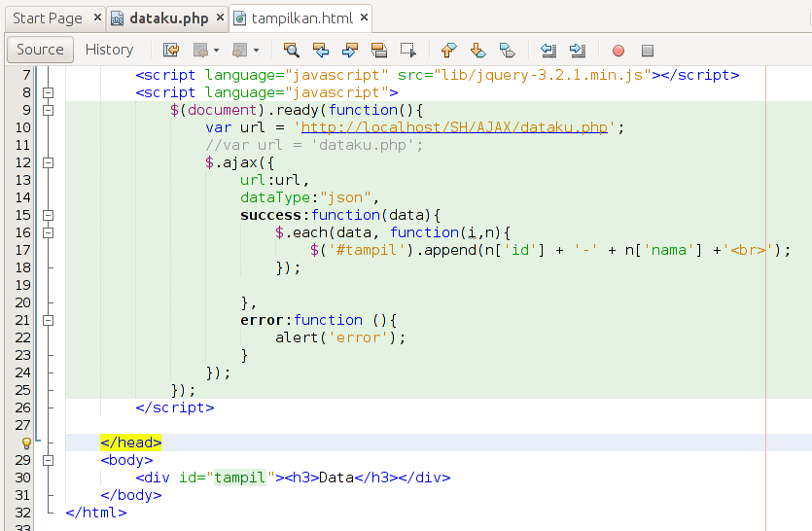Viewport: 812px width, 531px height.
Task: Shift line right icon
Action: (x=578, y=51)
